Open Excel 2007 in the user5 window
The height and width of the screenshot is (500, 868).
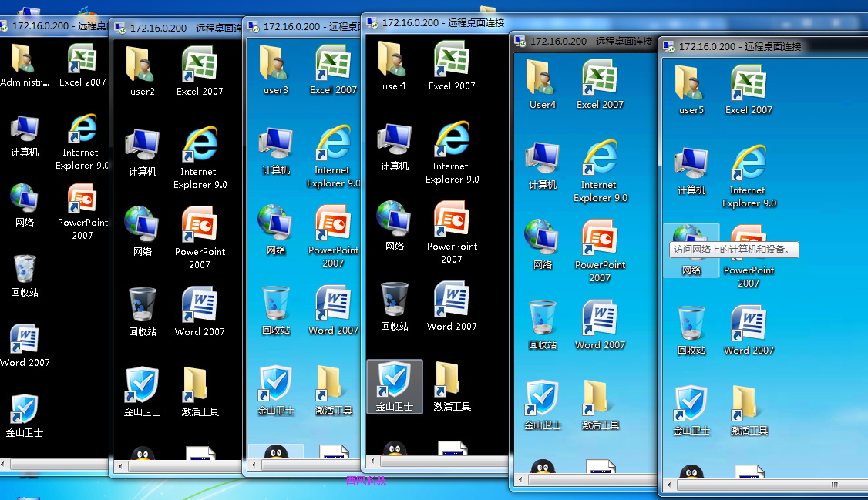click(749, 90)
